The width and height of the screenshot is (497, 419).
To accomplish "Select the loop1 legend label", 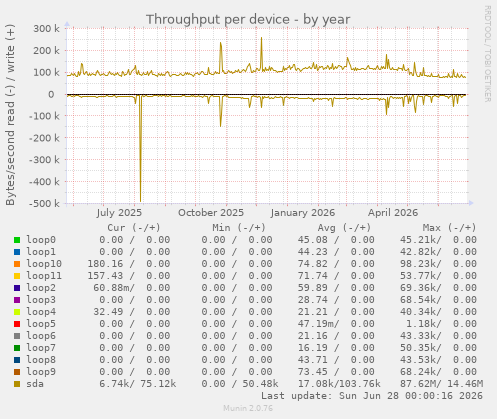I will pos(41,252).
